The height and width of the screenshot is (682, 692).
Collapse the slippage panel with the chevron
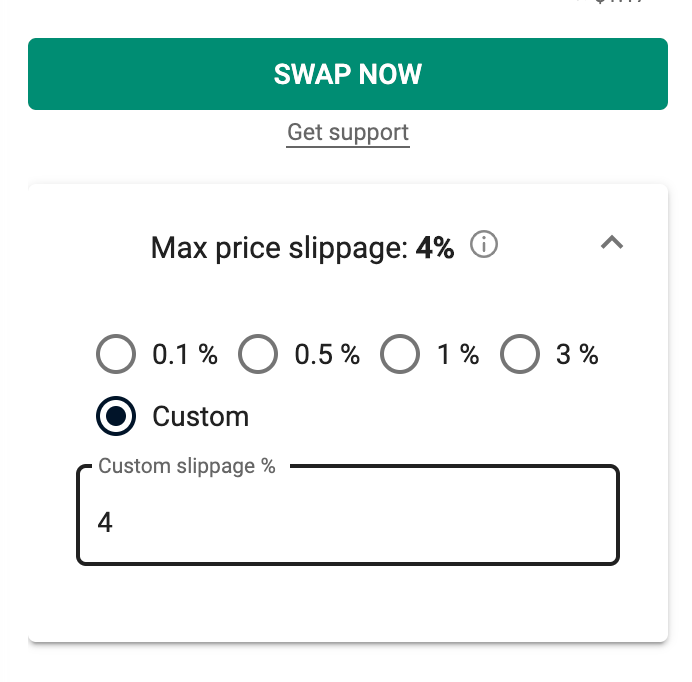point(612,243)
